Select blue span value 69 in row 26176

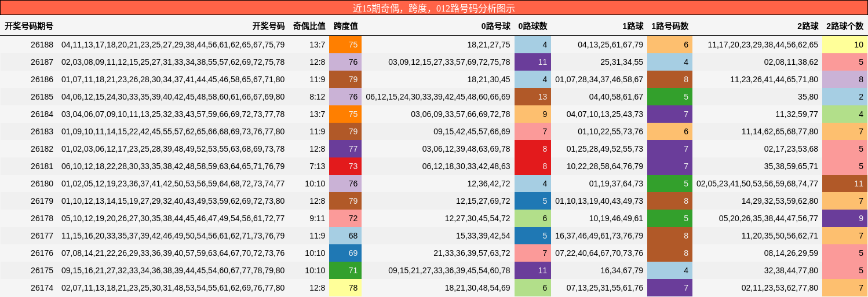coord(345,253)
